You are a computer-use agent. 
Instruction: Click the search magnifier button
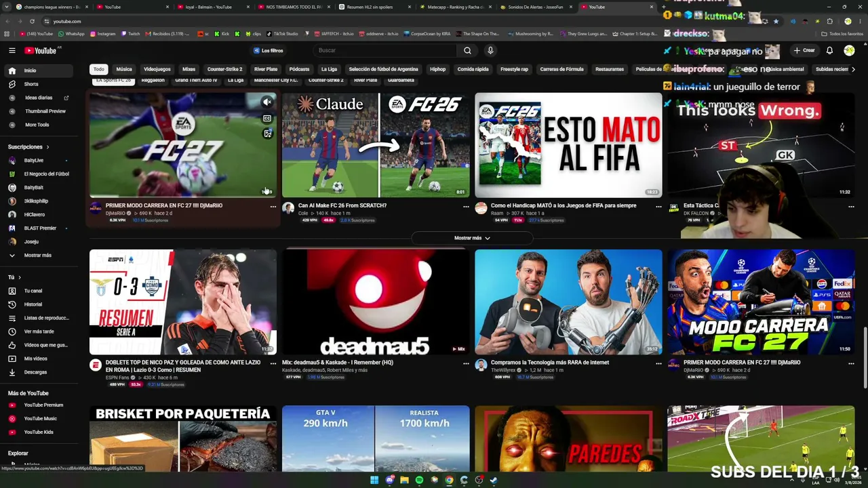coord(467,50)
